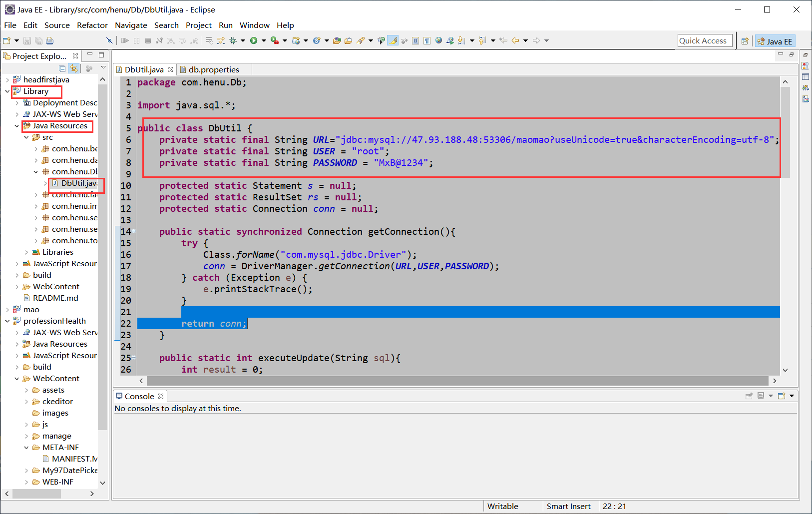Toggle Link with Editor in Project Explorer

74,68
